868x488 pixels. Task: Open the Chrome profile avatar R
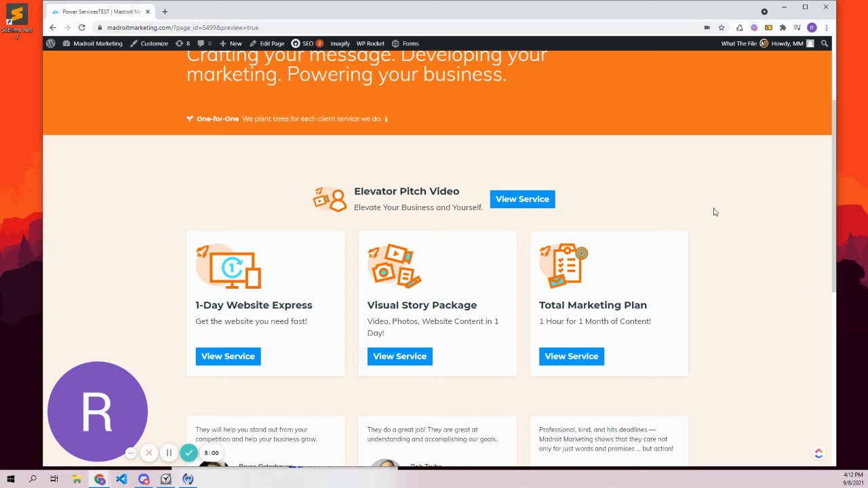812,28
